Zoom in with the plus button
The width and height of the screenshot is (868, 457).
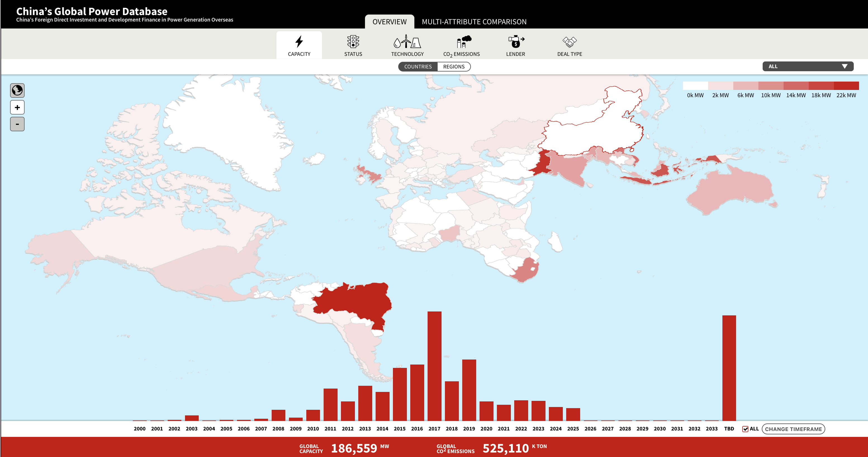click(17, 108)
